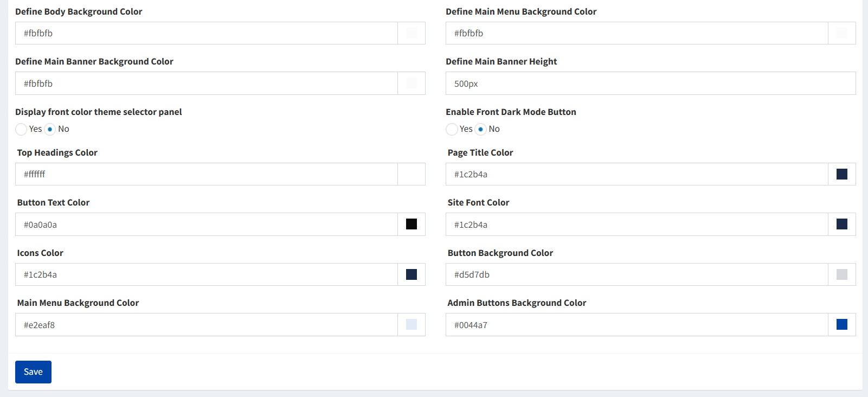
Task: Open the Main Menu Background Color light swatch
Action: click(x=411, y=324)
